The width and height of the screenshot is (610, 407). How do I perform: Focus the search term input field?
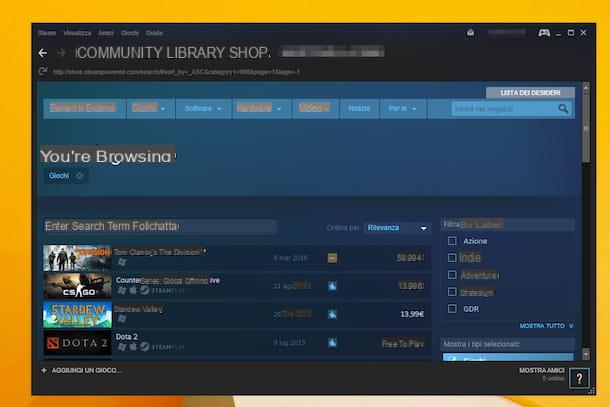160,226
